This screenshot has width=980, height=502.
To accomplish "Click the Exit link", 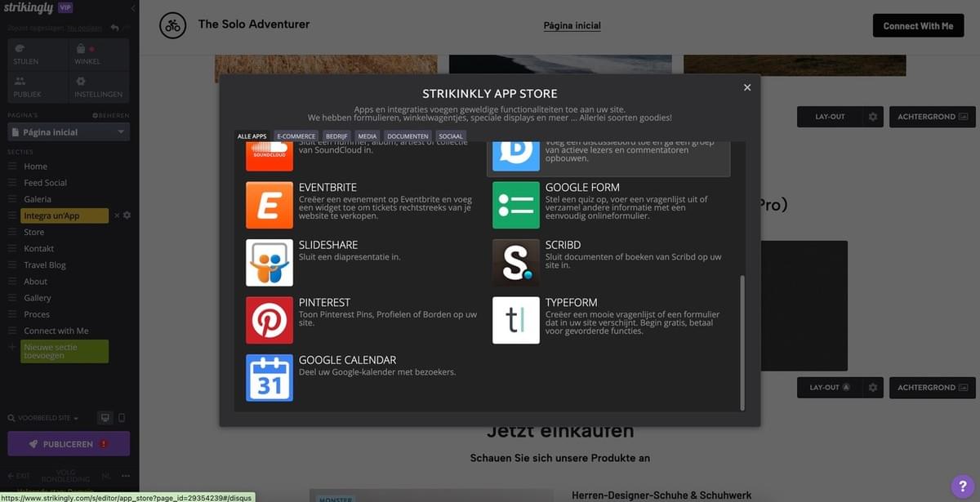I will pos(19,475).
